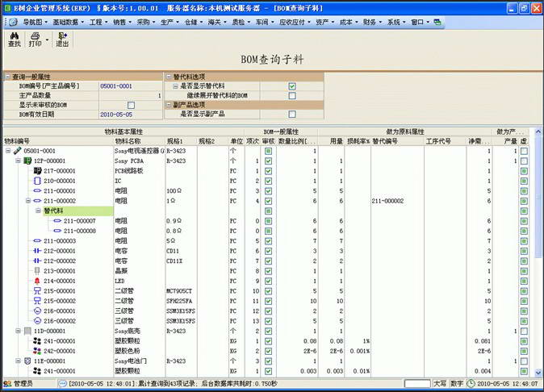Collapse the 查询一般属性 section

pyautogui.click(x=7, y=77)
